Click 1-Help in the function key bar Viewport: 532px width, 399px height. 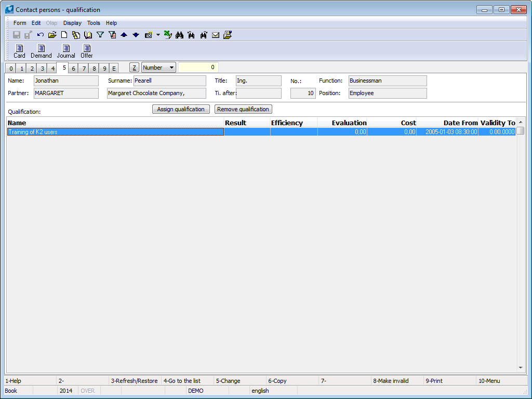pyautogui.click(x=30, y=381)
